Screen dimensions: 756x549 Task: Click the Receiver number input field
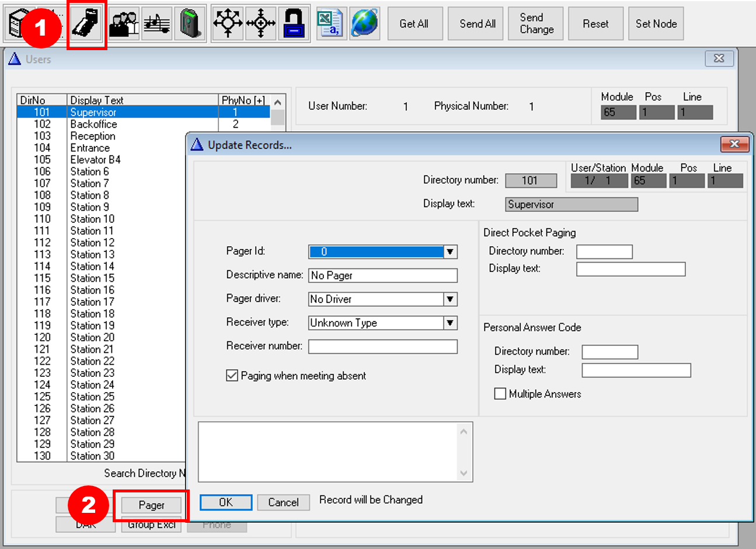382,347
